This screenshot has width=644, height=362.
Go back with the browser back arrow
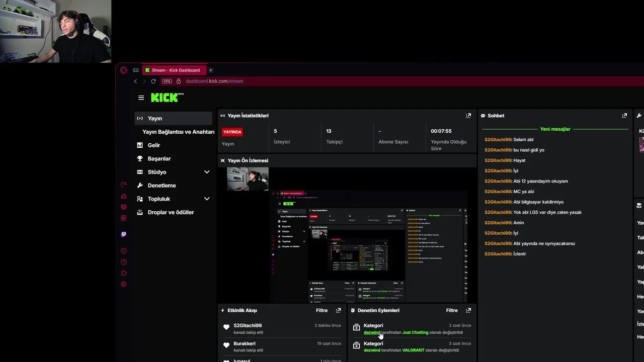(x=135, y=81)
